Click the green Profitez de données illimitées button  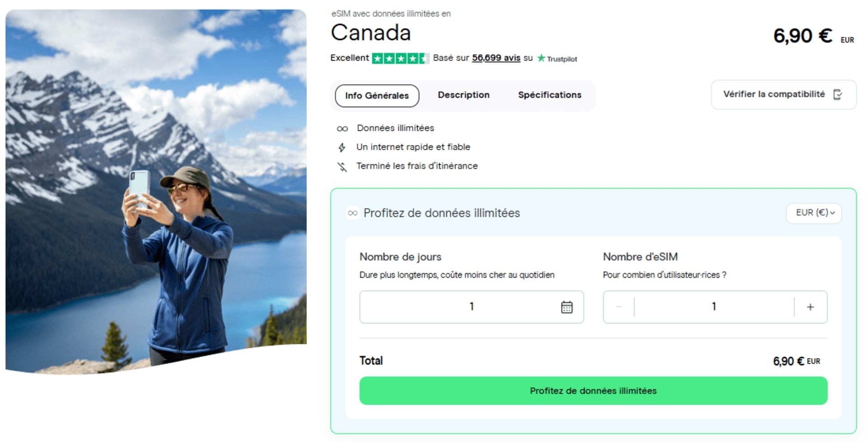(593, 390)
